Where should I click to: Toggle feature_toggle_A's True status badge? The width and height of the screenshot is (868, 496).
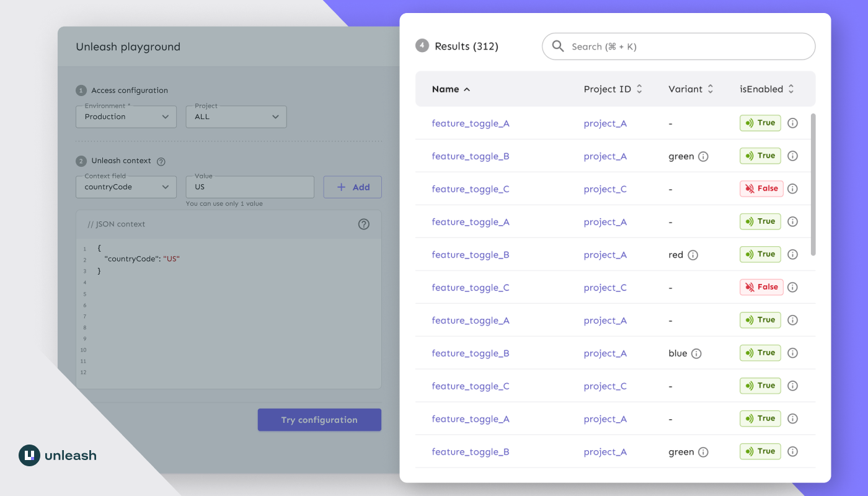760,123
